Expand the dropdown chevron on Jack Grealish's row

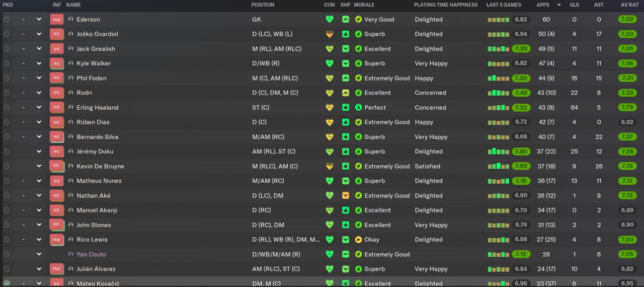tap(39, 49)
